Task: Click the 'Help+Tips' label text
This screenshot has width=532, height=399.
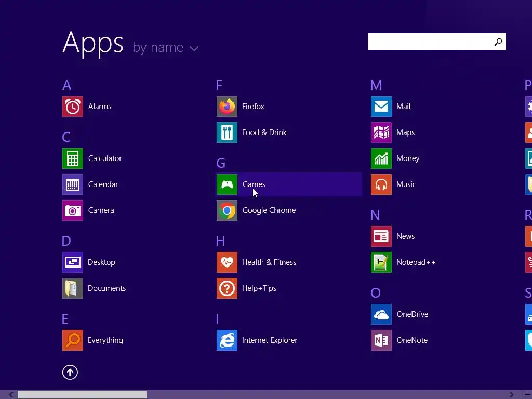Action: (x=259, y=288)
